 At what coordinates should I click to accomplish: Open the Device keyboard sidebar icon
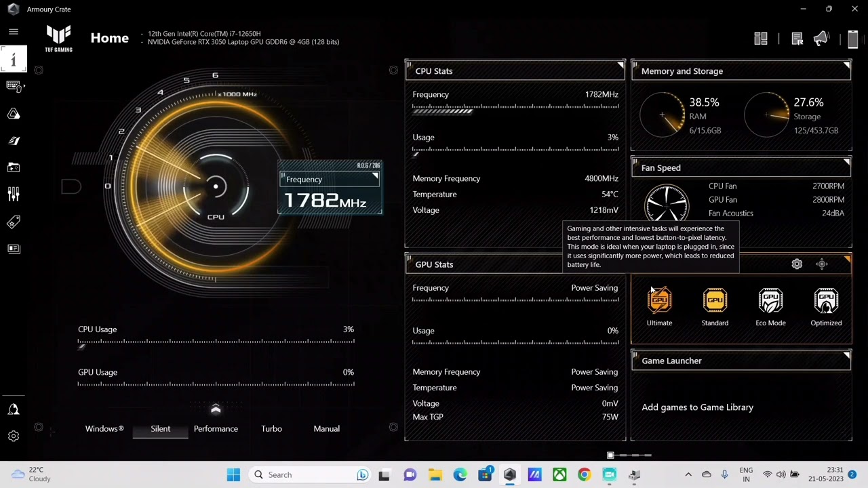tap(13, 86)
